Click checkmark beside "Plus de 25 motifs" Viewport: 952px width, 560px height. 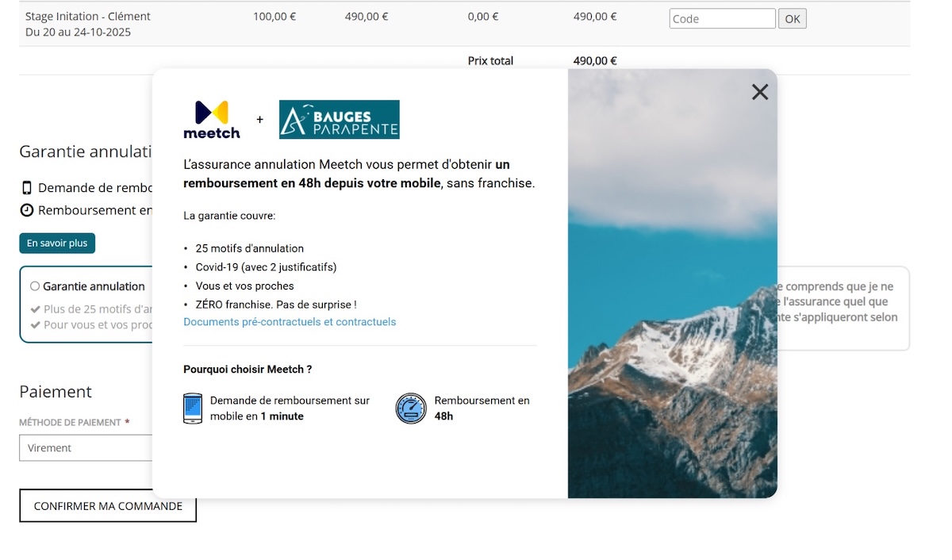[x=35, y=309]
